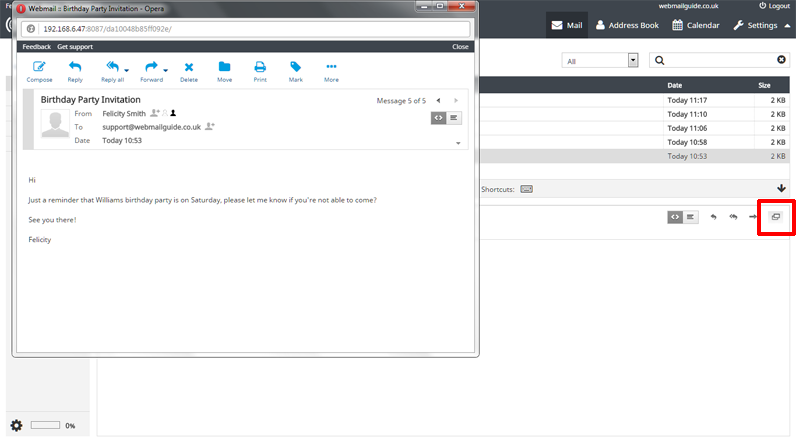
Task: Add Felicity Smith to address book
Action: coord(155,113)
